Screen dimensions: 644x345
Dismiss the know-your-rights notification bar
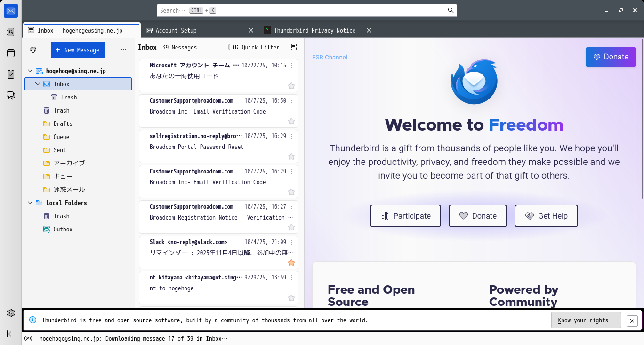[632, 320]
